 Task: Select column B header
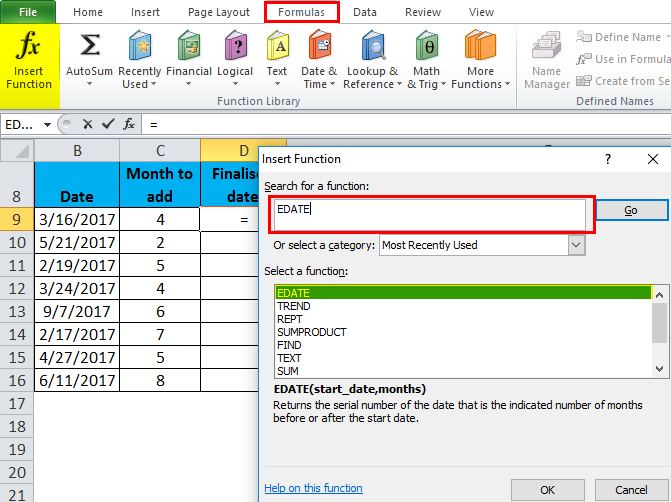(77, 151)
